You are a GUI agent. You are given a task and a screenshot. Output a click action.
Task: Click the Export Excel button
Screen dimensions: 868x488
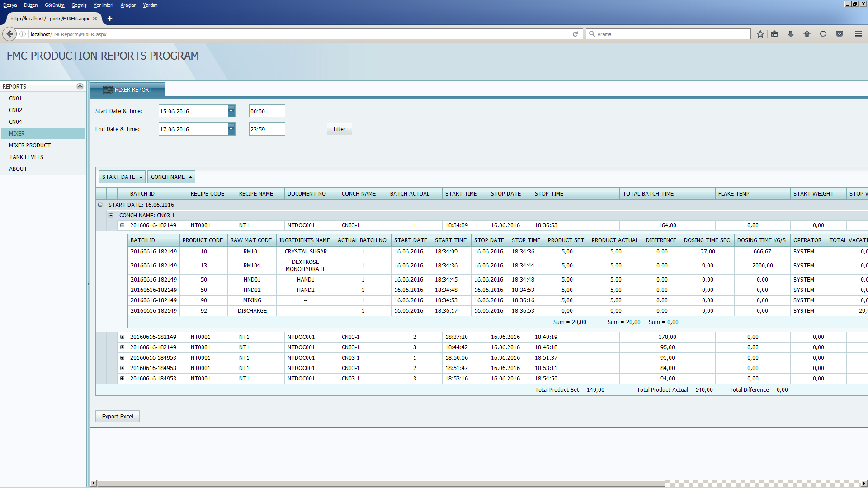[x=118, y=416]
